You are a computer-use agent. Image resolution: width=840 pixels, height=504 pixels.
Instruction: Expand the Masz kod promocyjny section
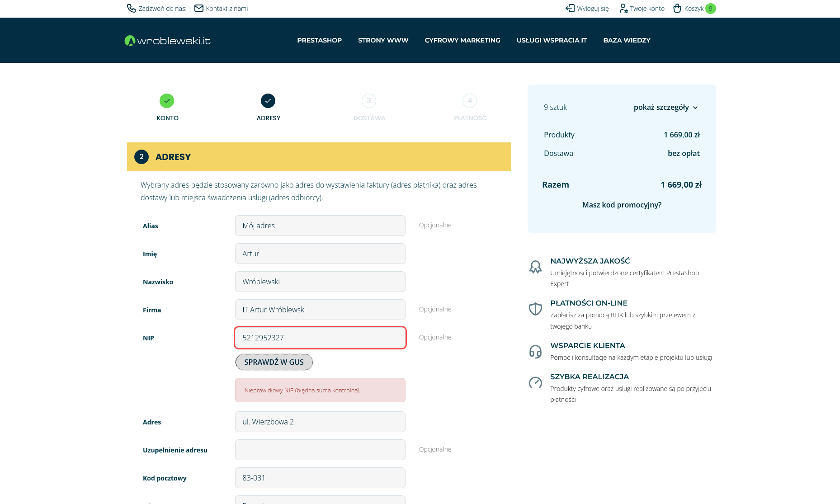(622, 205)
